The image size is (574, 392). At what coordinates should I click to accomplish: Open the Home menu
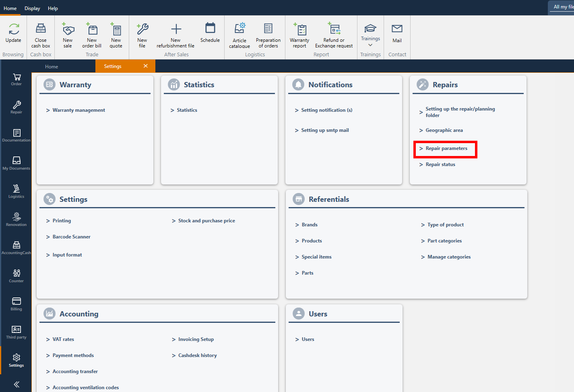10,8
